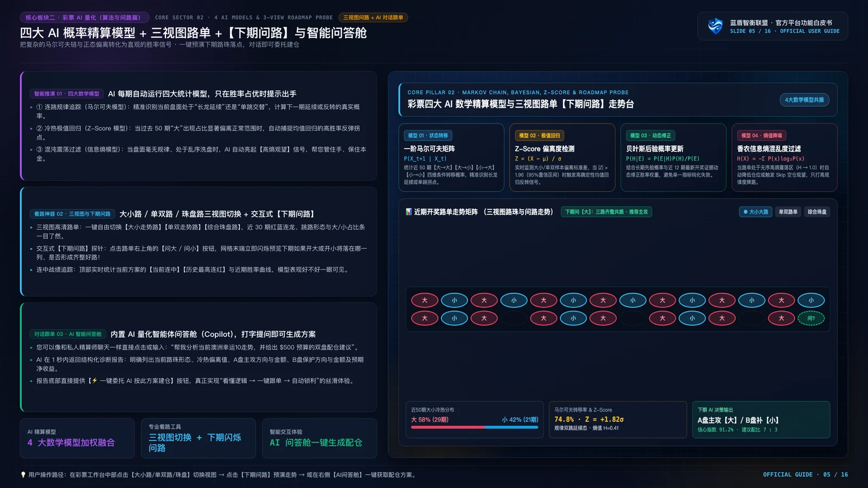Viewport: 868px width, 488px height.
Task: Click the last 小 bead in top row
Action: (x=811, y=300)
